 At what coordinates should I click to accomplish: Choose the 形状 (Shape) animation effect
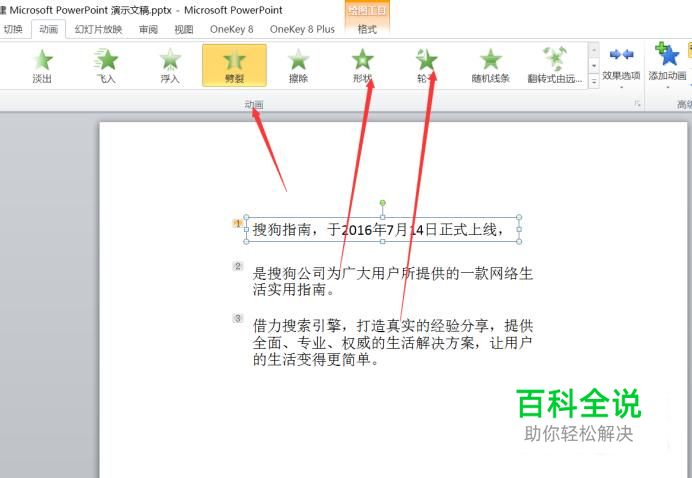362,65
